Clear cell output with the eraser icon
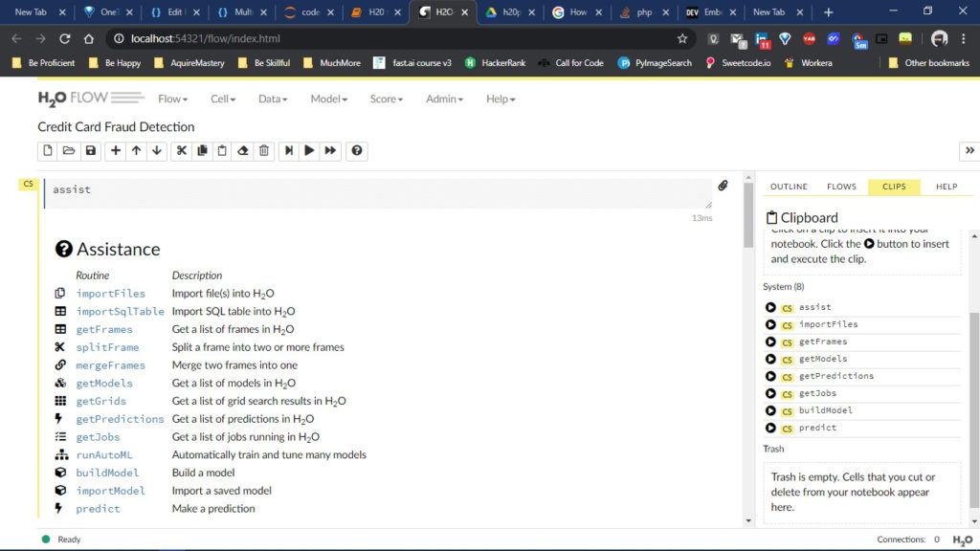Image resolution: width=980 pixels, height=551 pixels. tap(242, 150)
